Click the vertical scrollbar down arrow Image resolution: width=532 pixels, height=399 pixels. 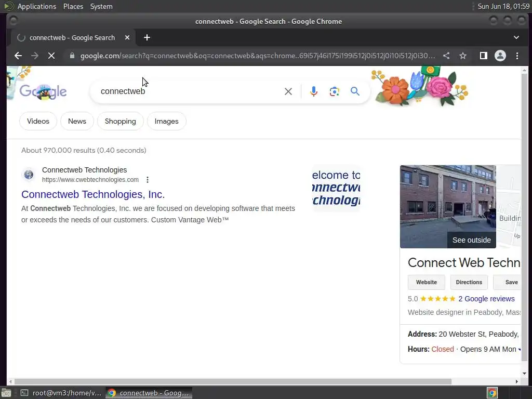[524, 374]
